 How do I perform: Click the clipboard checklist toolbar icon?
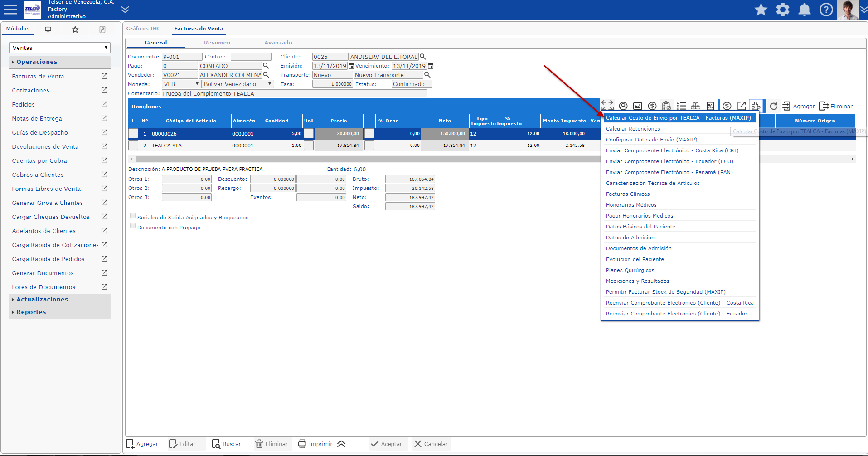[666, 106]
